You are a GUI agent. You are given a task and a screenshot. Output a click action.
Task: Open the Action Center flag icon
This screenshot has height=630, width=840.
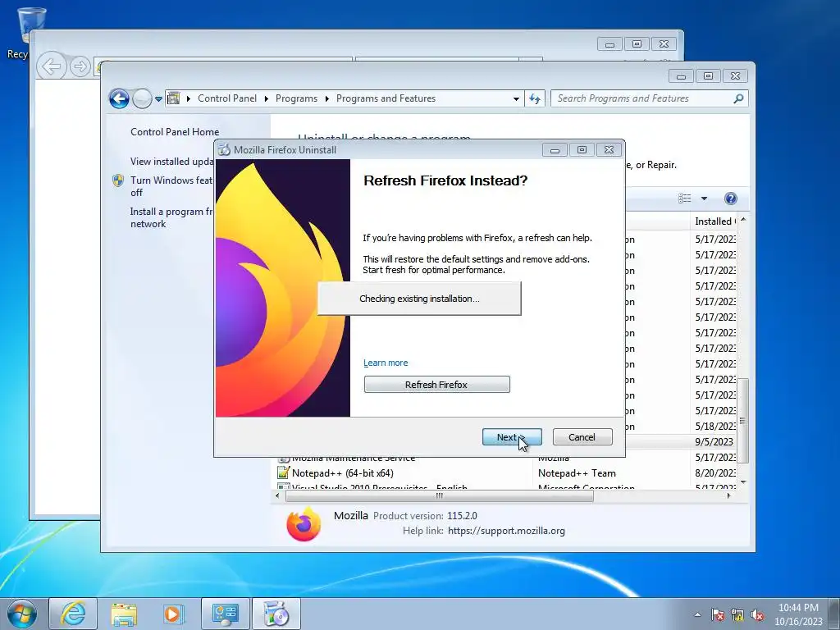pos(718,614)
